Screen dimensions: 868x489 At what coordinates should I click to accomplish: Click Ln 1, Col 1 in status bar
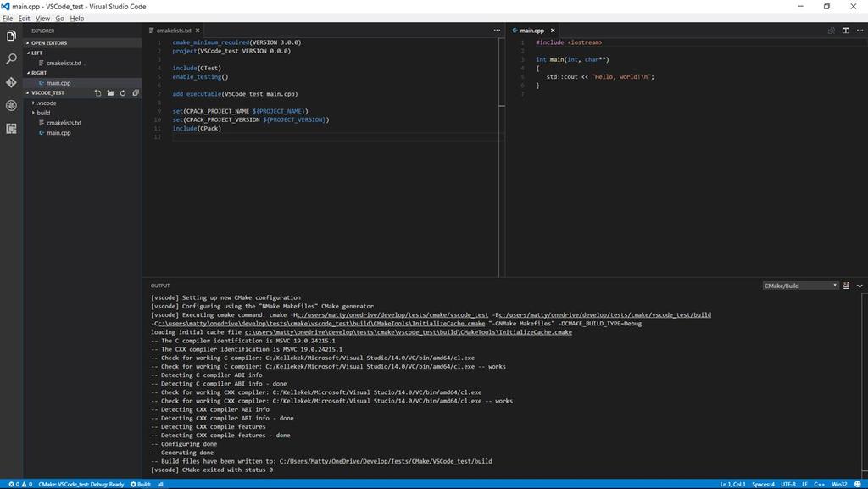(732, 484)
